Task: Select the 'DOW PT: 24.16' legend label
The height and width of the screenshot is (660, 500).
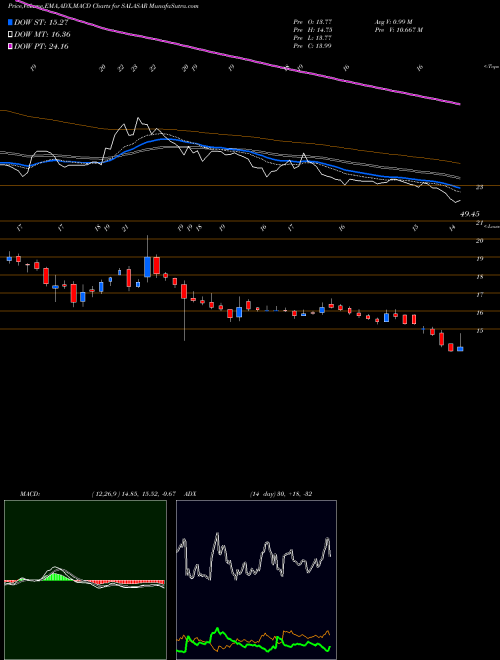Action: pyautogui.click(x=42, y=46)
